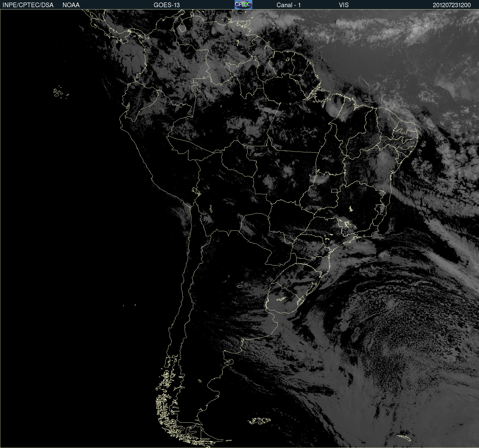Click the 'Canal - 1' channel label
Screen dimensions: 479x448
pos(288,5)
